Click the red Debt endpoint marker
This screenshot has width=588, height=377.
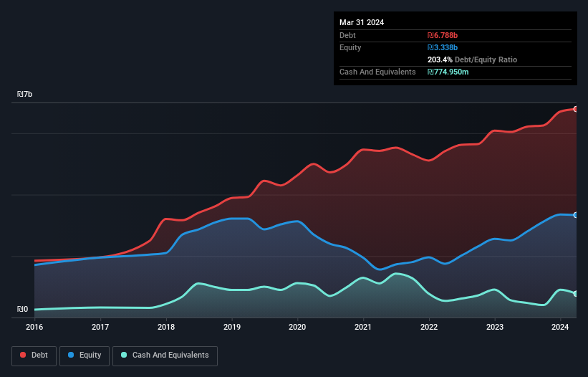tap(576, 109)
